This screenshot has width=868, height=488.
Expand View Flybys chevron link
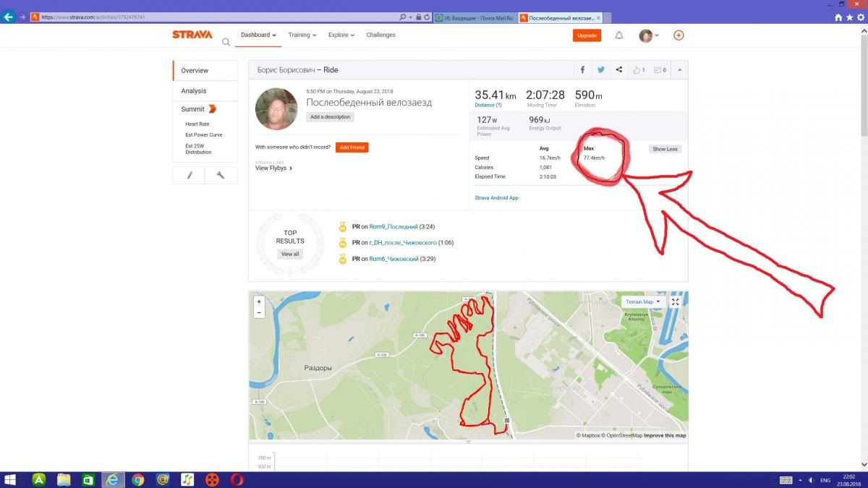point(273,168)
